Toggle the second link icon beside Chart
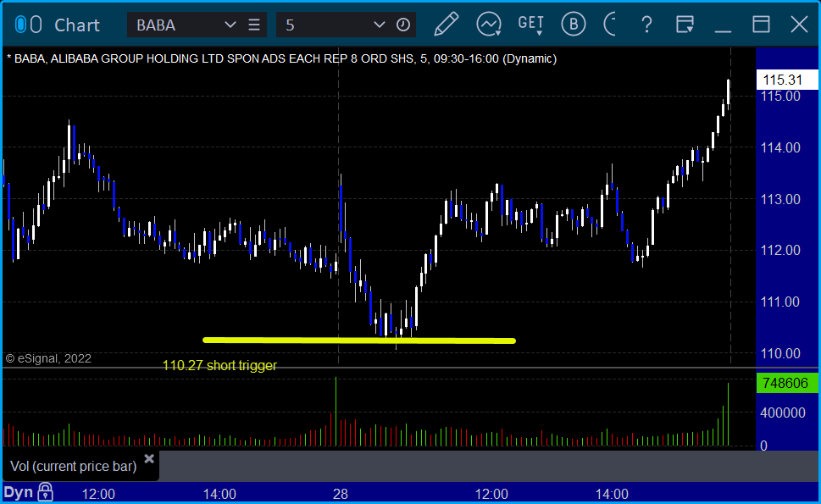821x504 pixels. pos(36,25)
